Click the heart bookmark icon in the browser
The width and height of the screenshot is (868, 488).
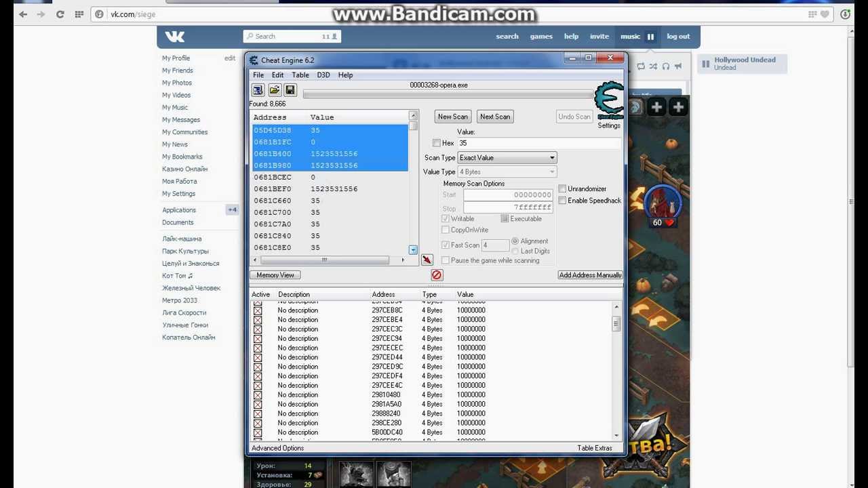tap(825, 14)
